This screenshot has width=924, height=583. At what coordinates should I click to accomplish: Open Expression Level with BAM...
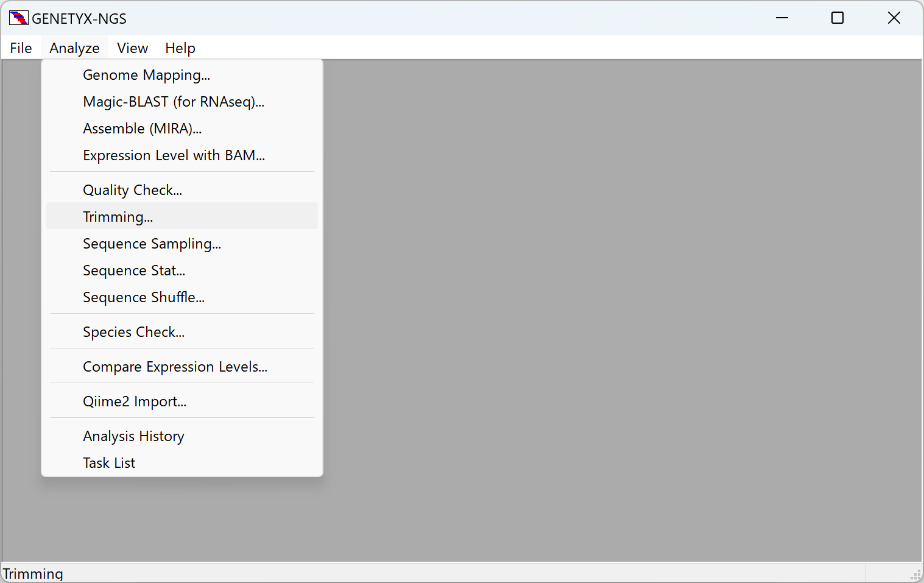(x=182, y=155)
